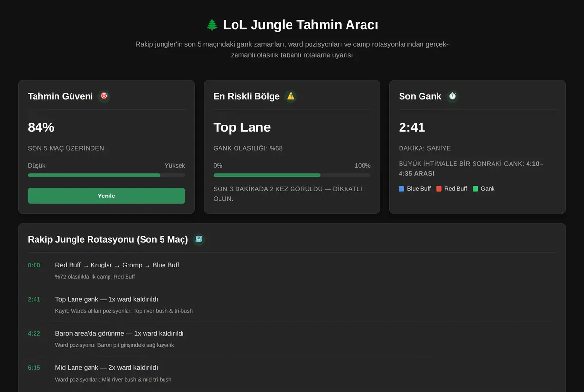Image resolution: width=584 pixels, height=392 pixels.
Task: Click the 0:00 timestamp in the rotation list
Action: (34, 265)
